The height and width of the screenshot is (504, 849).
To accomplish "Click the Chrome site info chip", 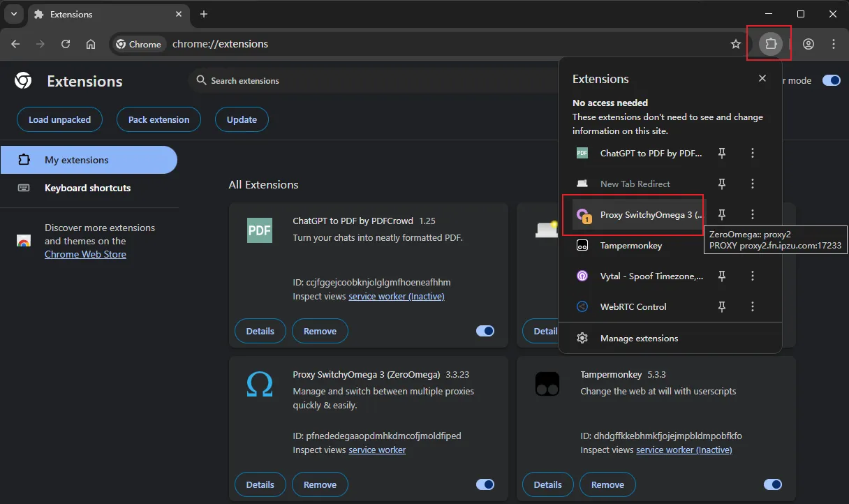I will pos(138,44).
